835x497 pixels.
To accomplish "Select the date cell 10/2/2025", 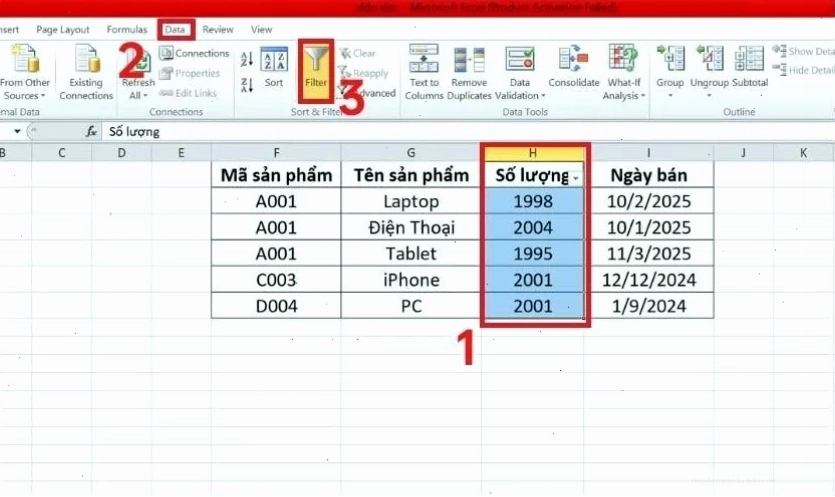I will pyautogui.click(x=648, y=201).
